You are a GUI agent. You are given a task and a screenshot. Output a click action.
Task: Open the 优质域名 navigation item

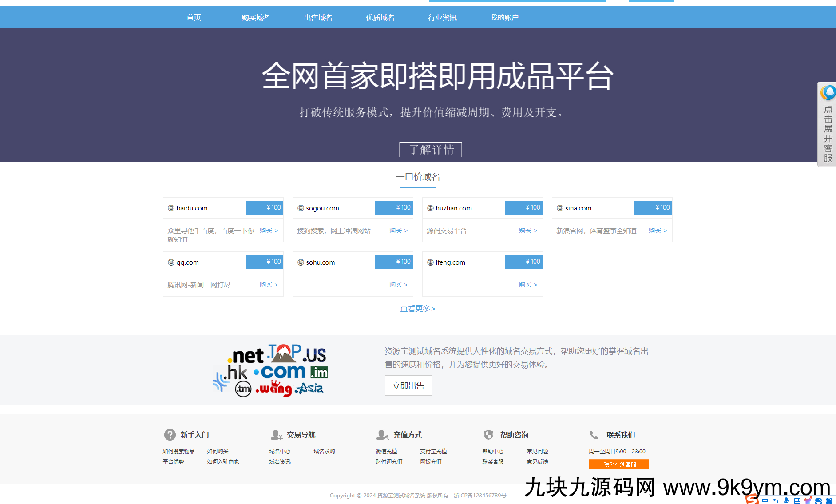tap(380, 17)
